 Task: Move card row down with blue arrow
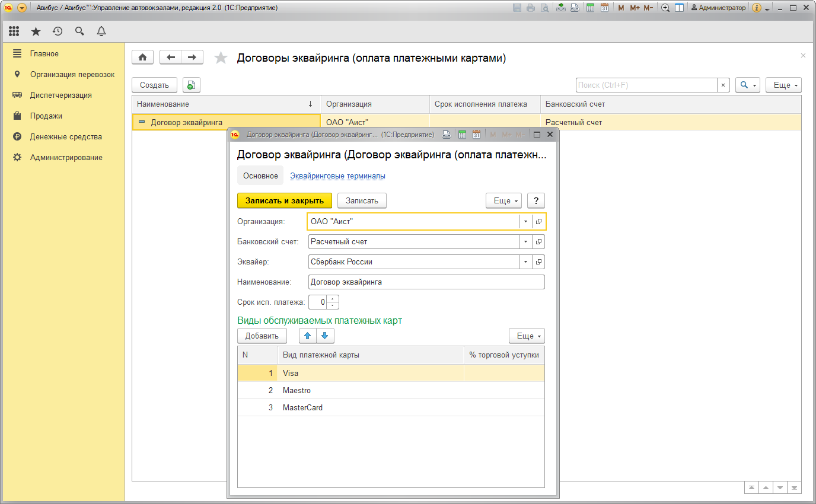[x=325, y=336]
